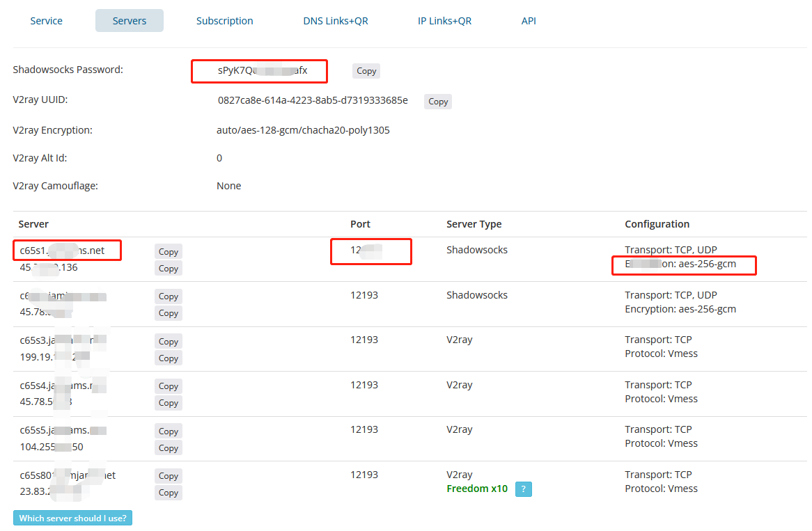
Task: Copy the c65s5 server hostname
Action: [168, 431]
